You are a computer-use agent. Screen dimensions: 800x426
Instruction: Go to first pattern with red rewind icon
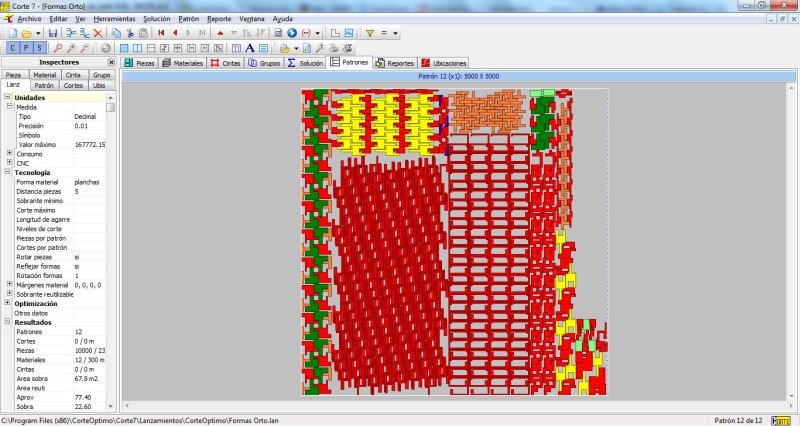pos(160,33)
